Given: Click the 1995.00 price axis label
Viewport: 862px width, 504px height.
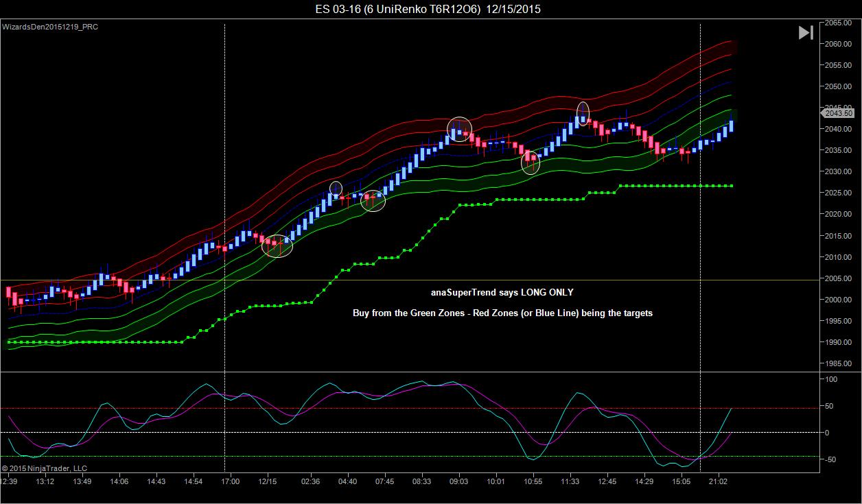Looking at the screenshot, I should [838, 321].
